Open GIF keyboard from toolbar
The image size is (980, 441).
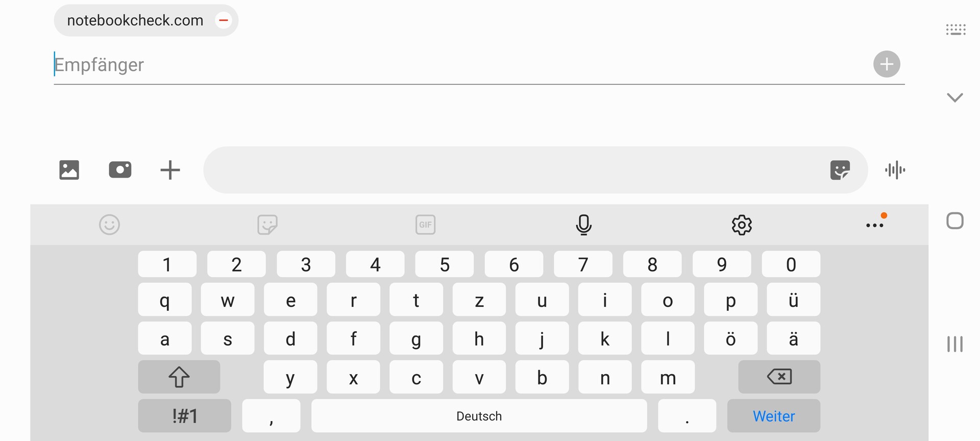(425, 225)
